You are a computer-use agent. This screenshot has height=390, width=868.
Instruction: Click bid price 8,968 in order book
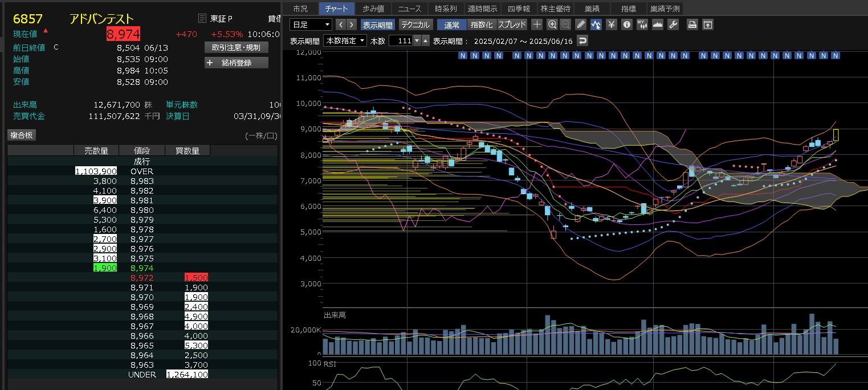point(142,317)
